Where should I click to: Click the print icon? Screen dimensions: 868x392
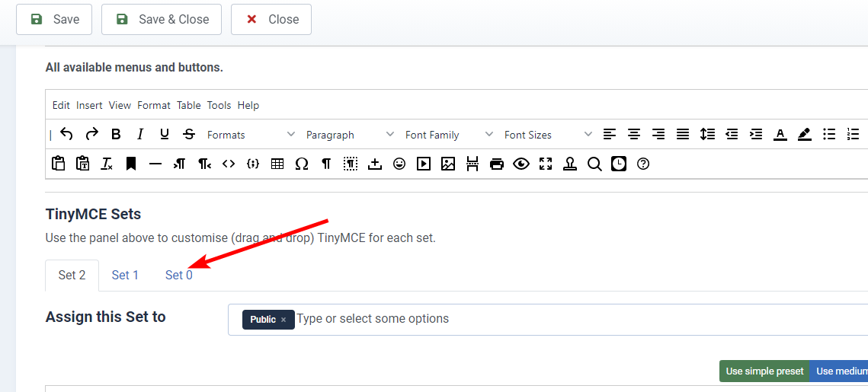[497, 164]
